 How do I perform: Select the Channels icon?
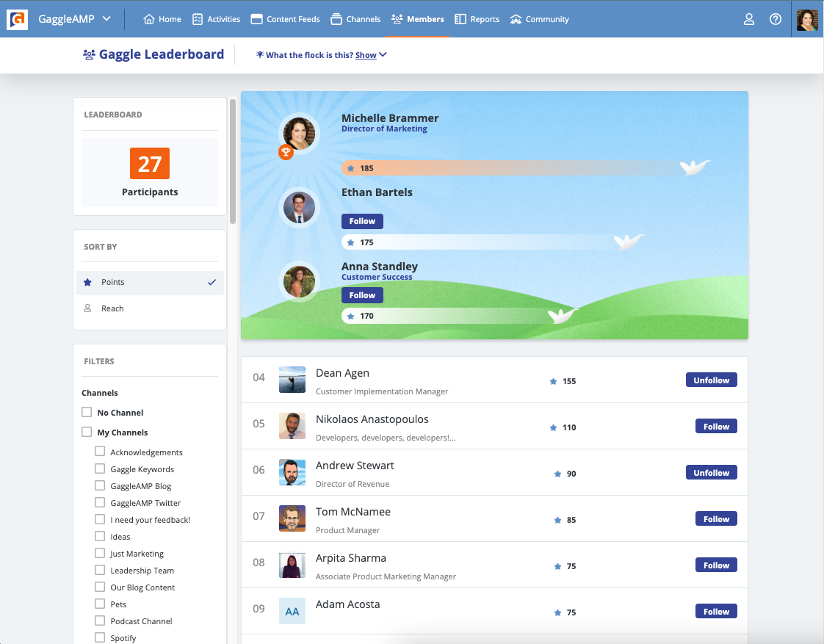pos(336,19)
